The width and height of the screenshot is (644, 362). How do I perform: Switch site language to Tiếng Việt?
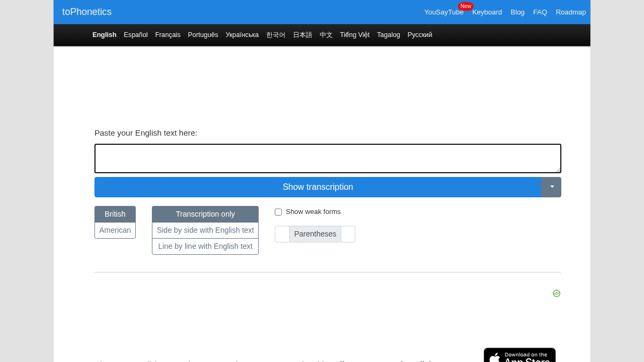(355, 35)
